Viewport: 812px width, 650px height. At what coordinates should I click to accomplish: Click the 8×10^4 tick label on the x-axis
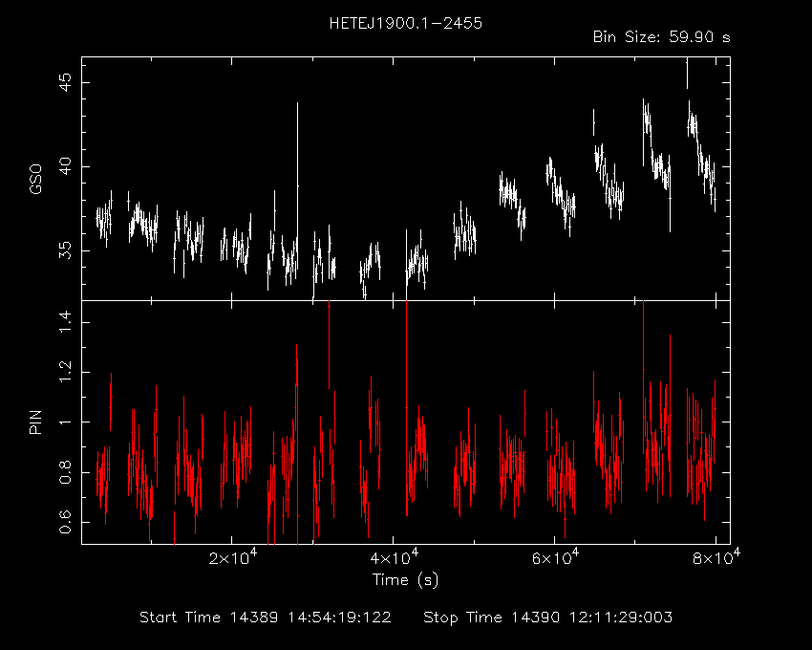point(716,557)
